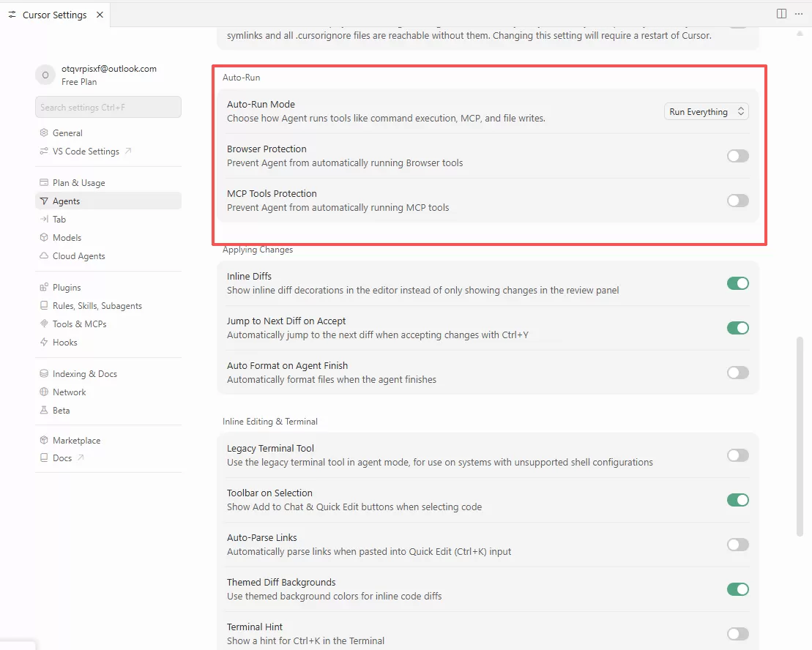Click the Search settings input field
The height and width of the screenshot is (650, 812).
point(108,107)
